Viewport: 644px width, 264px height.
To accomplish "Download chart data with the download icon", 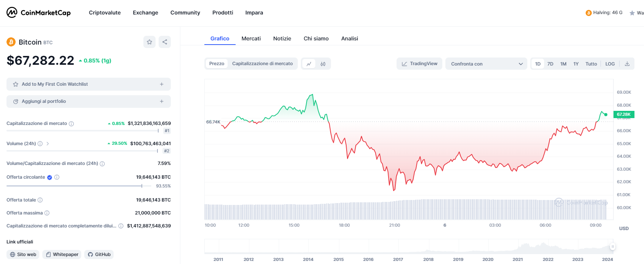I will (627, 64).
